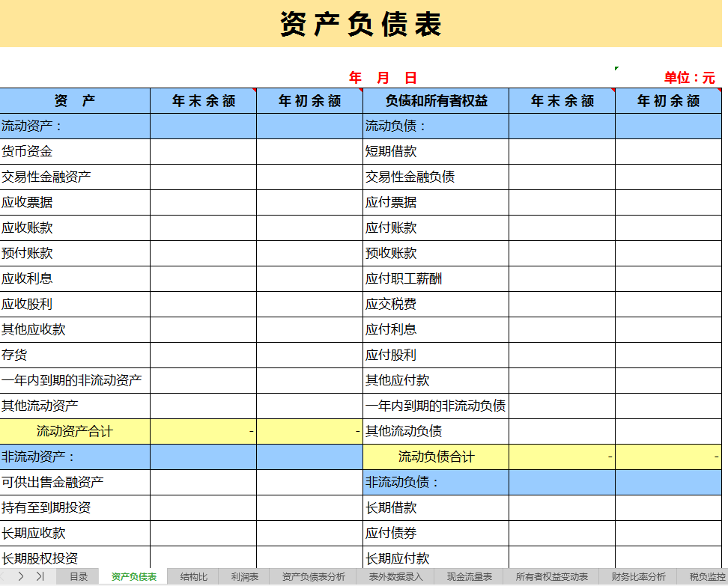Open the 利润表 sheet tab
Image resolution: width=728 pixels, height=586 pixels.
point(245,577)
